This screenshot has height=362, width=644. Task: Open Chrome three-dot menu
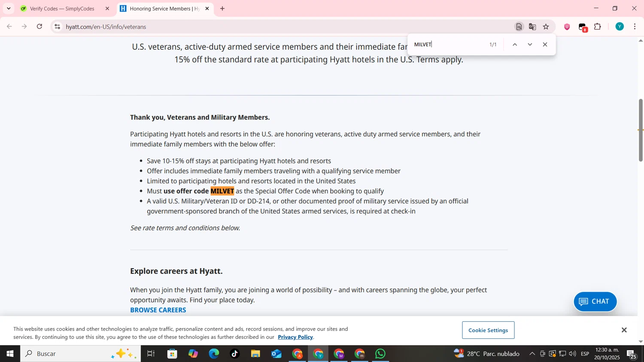(x=635, y=27)
